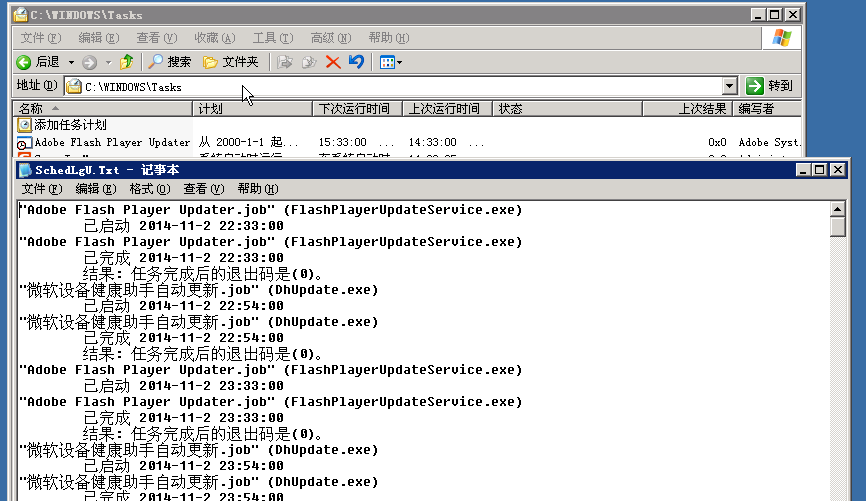
Task: Close the Tasks Explorer window
Action: point(792,15)
